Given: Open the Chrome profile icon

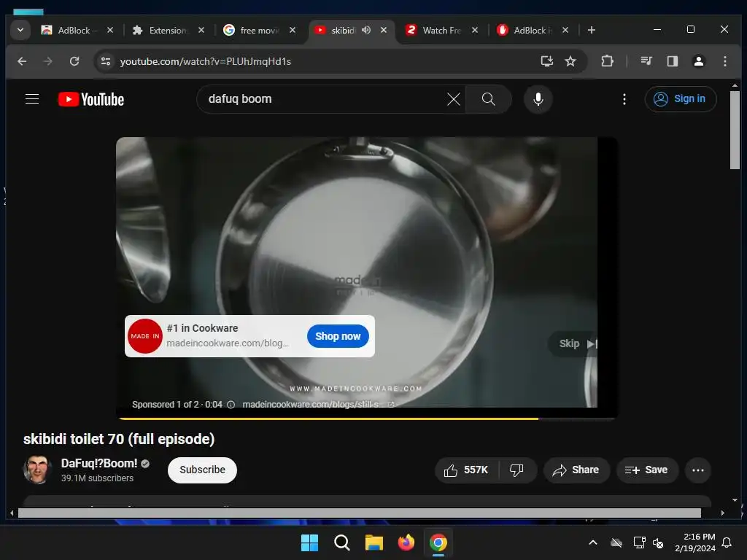Looking at the screenshot, I should [x=698, y=61].
